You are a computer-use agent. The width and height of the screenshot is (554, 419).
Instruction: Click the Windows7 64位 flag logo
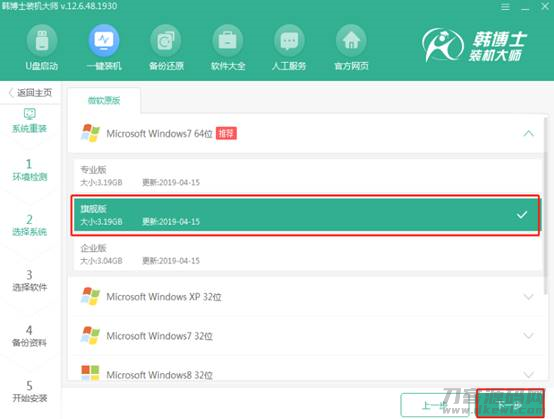(90, 133)
